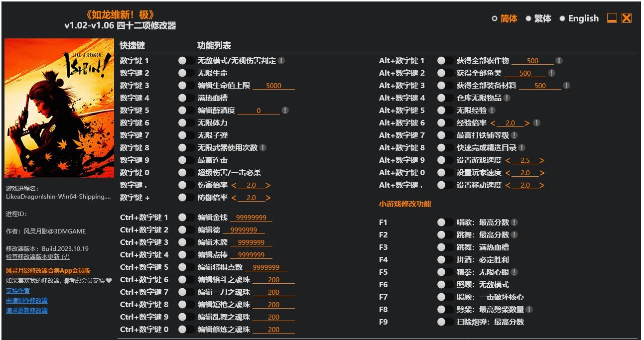Click info icon next to 获得全部鱼类 field
Image resolution: width=644 pixels, height=340 pixels.
click(551, 73)
